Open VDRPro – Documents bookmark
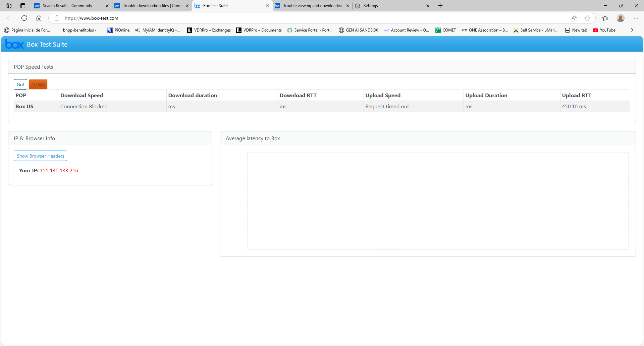 [x=259, y=30]
